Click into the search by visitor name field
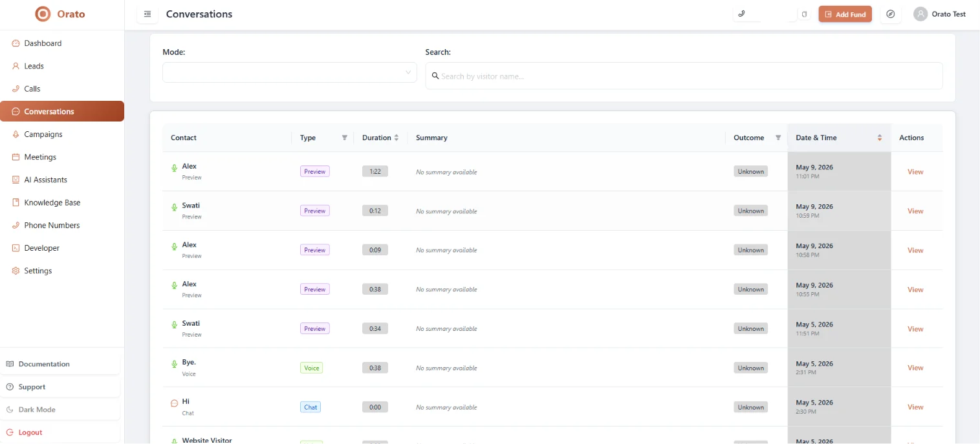The height and width of the screenshot is (444, 980). click(x=684, y=76)
